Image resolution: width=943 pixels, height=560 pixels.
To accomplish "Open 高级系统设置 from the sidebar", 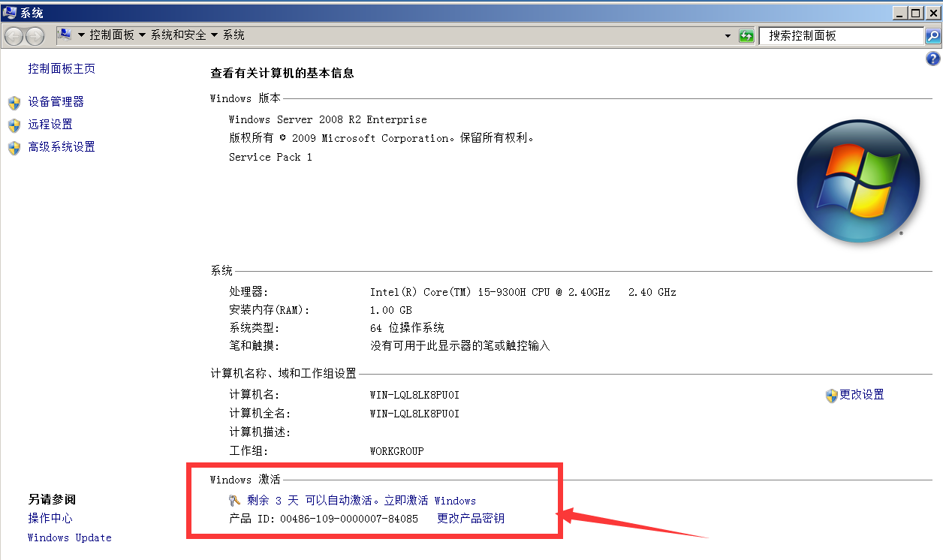I will pyautogui.click(x=62, y=146).
